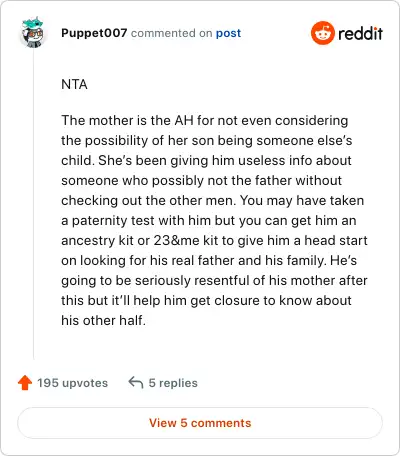Click the 'ancestry kit' phrase in comment

(x=97, y=241)
